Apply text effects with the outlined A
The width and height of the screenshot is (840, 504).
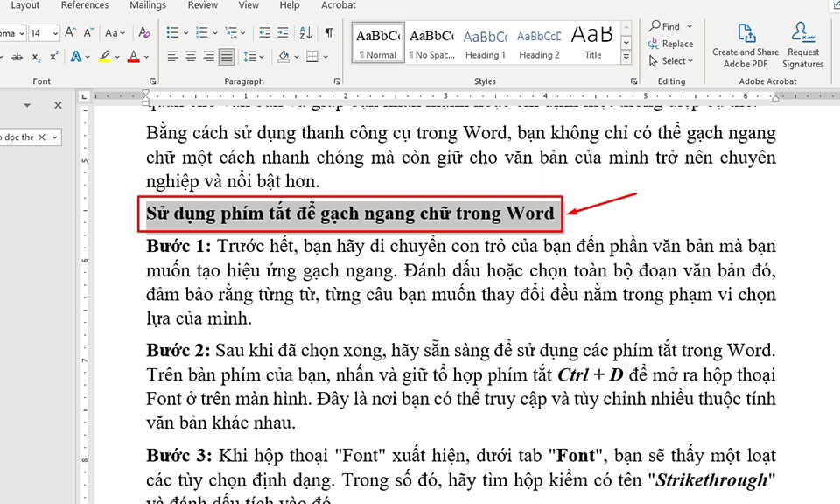76,57
